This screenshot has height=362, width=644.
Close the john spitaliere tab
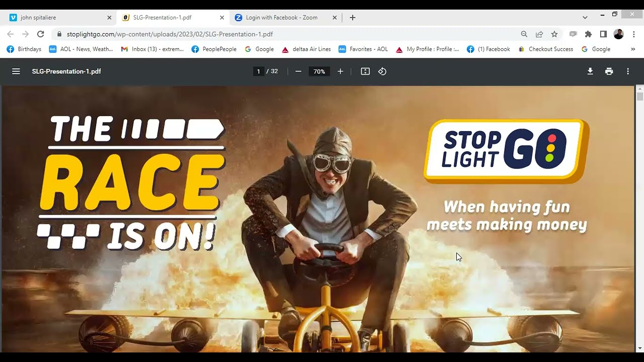point(109,18)
